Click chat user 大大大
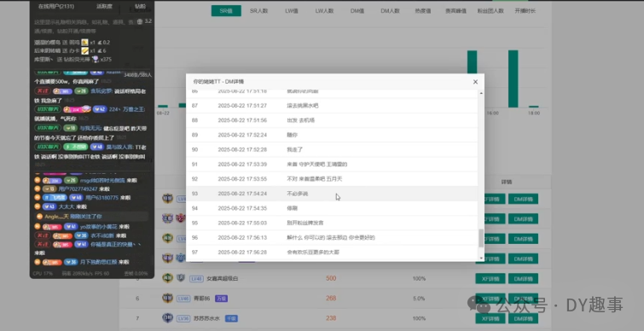644x331 pixels. coord(67,207)
